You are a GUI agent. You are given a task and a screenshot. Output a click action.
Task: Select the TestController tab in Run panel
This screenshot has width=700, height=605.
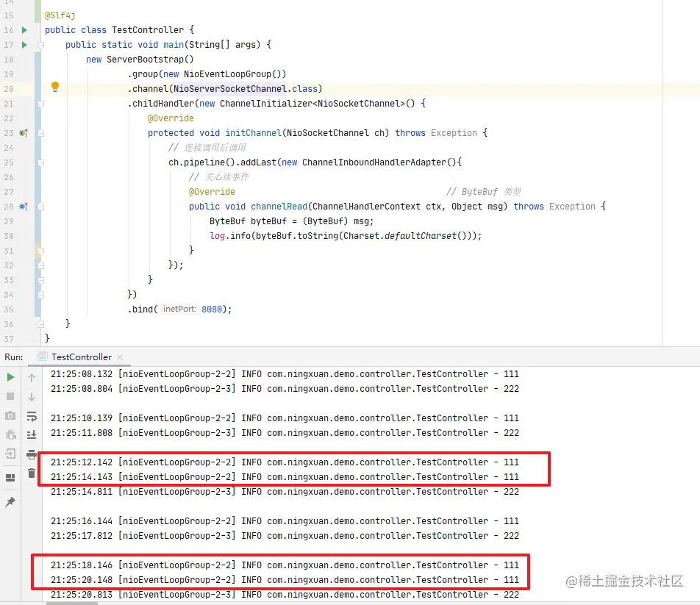pos(81,357)
